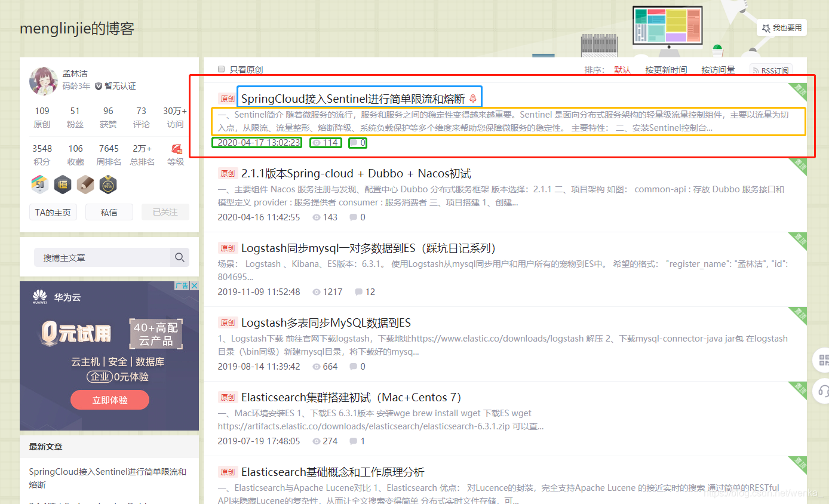Click the 51 粉丝 stat
Image resolution: width=829 pixels, height=504 pixels.
coord(75,118)
